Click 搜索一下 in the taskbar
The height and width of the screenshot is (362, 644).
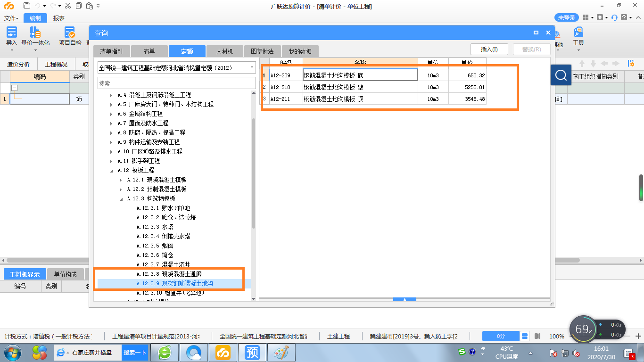(135, 352)
